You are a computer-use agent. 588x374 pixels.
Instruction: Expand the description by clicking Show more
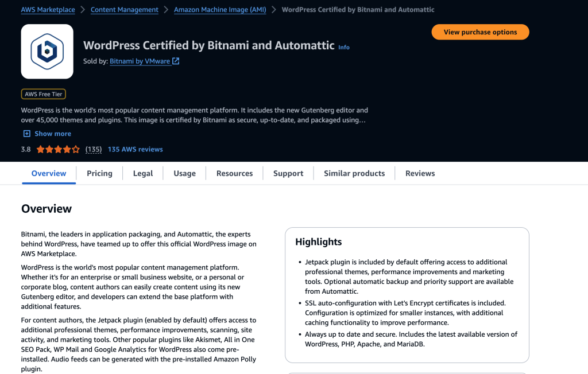click(x=52, y=133)
